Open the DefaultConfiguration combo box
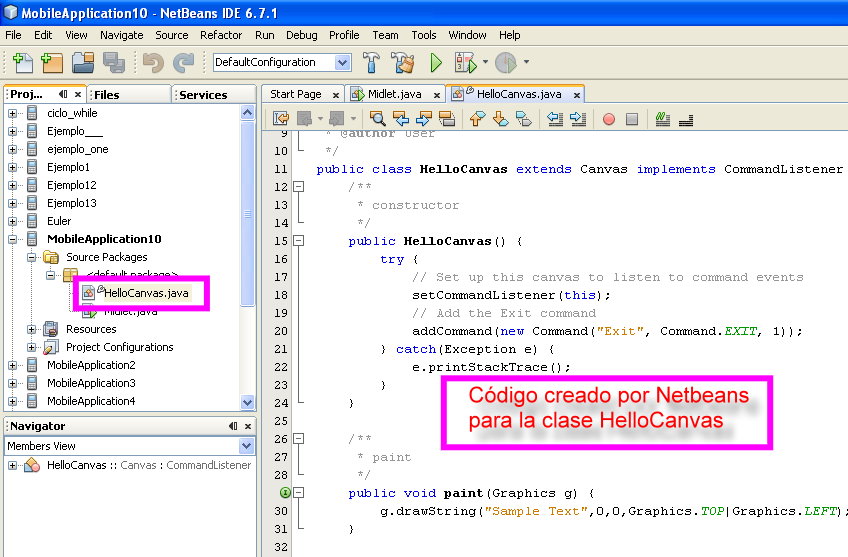This screenshot has height=557, width=848. pos(282,62)
